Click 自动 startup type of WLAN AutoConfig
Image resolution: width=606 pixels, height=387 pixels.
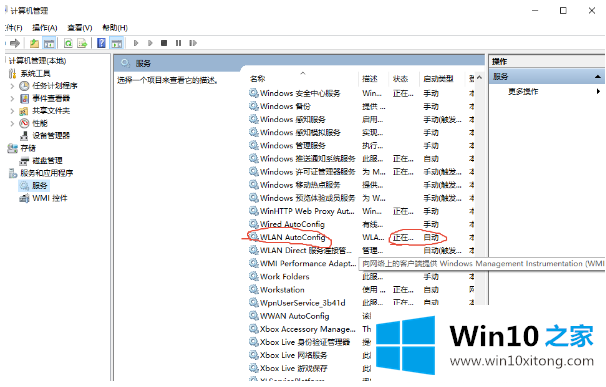[x=431, y=237]
